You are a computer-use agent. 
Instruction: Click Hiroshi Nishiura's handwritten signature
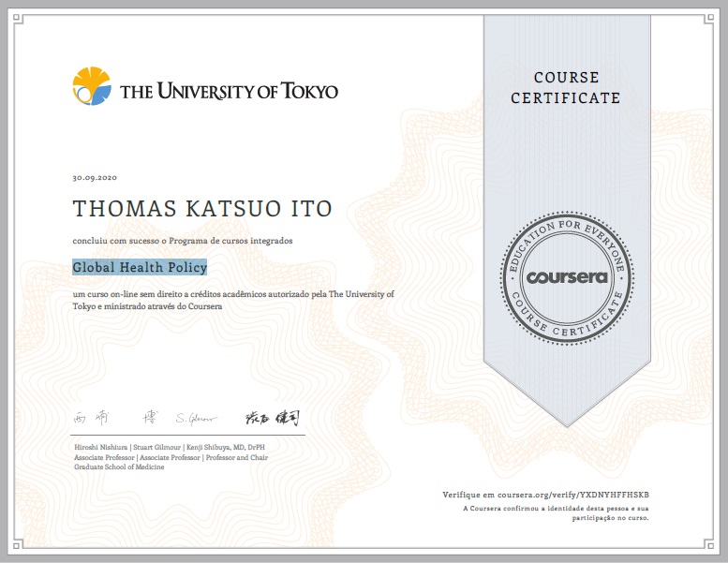(x=115, y=417)
